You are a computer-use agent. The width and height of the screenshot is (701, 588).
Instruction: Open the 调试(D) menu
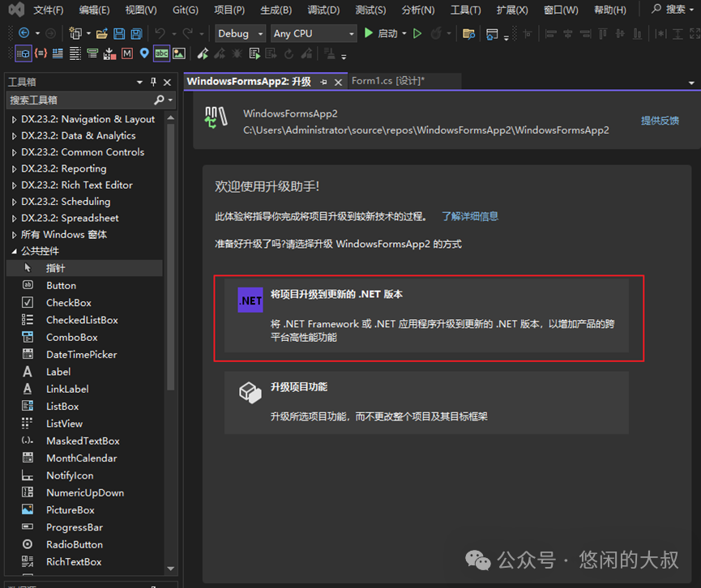323,10
